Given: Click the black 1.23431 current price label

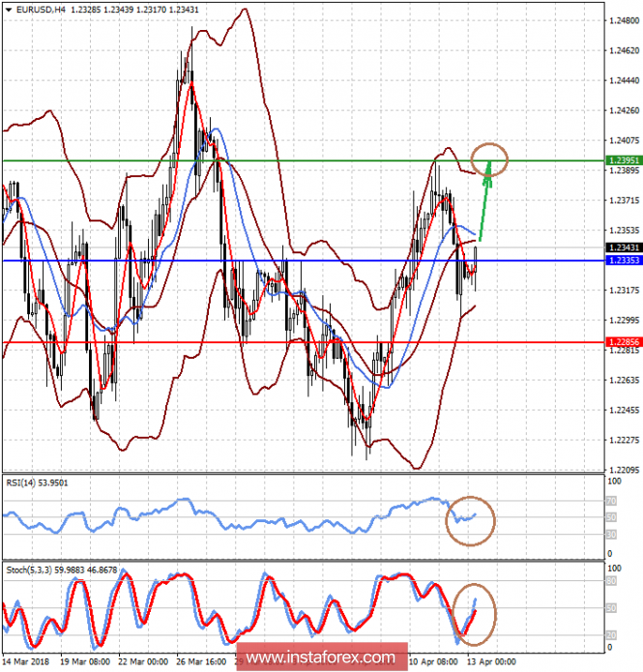Looking at the screenshot, I should tap(624, 248).
